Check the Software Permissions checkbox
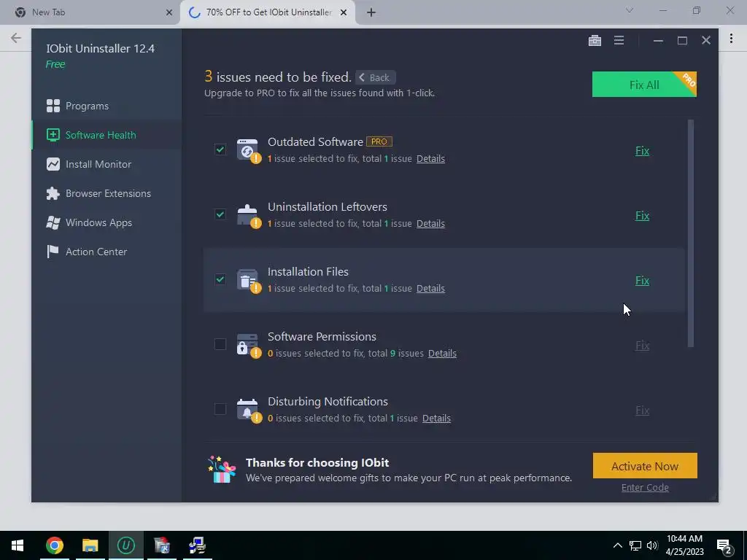This screenshot has height=560, width=747. tap(220, 344)
